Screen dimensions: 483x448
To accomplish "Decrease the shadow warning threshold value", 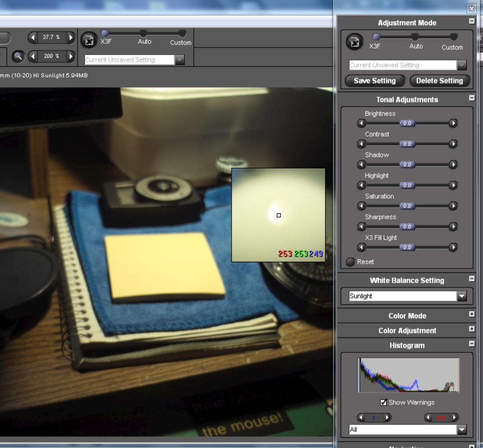I will tap(361, 418).
